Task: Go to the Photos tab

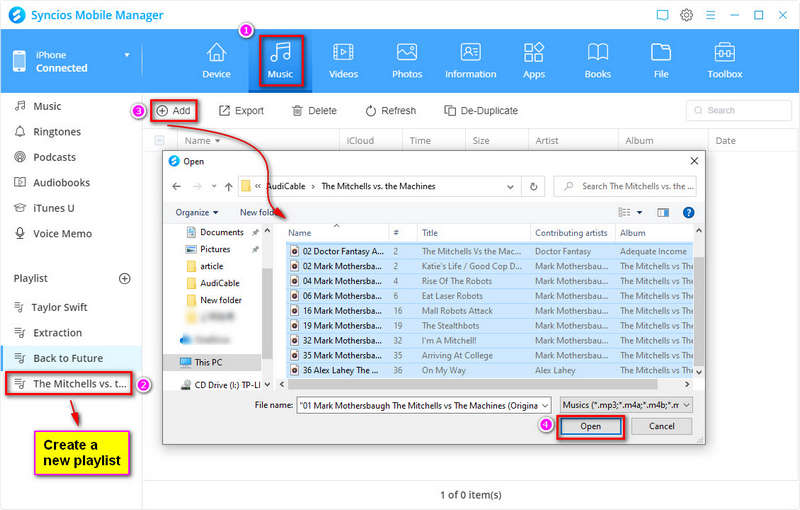Action: (x=407, y=61)
